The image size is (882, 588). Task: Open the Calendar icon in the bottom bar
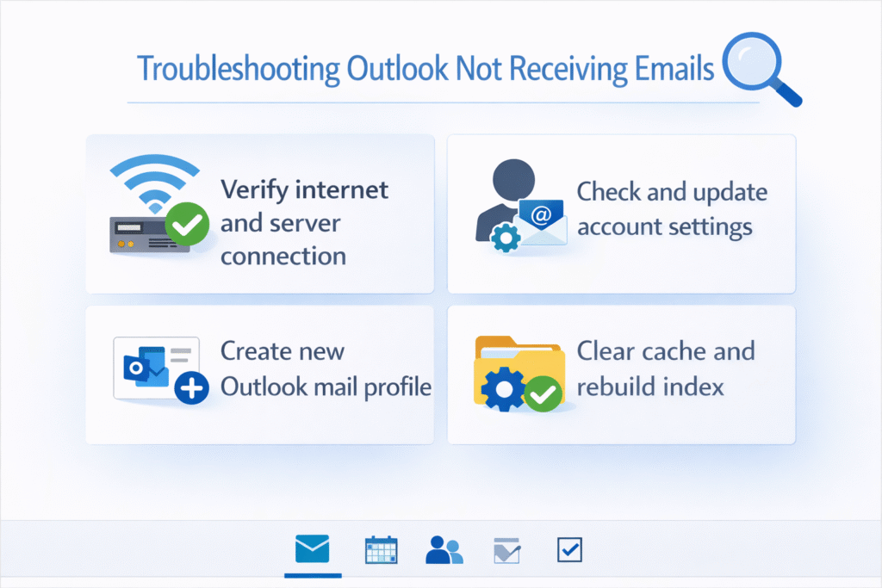(381, 548)
